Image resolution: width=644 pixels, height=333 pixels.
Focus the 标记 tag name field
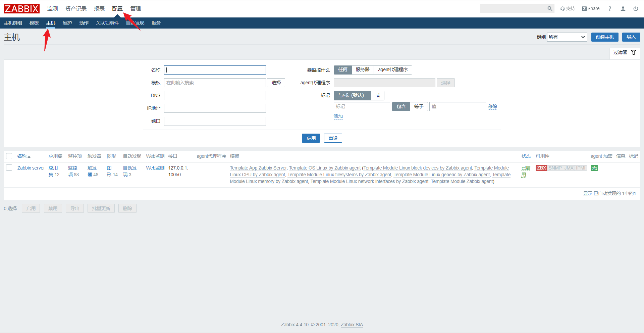coord(362,107)
